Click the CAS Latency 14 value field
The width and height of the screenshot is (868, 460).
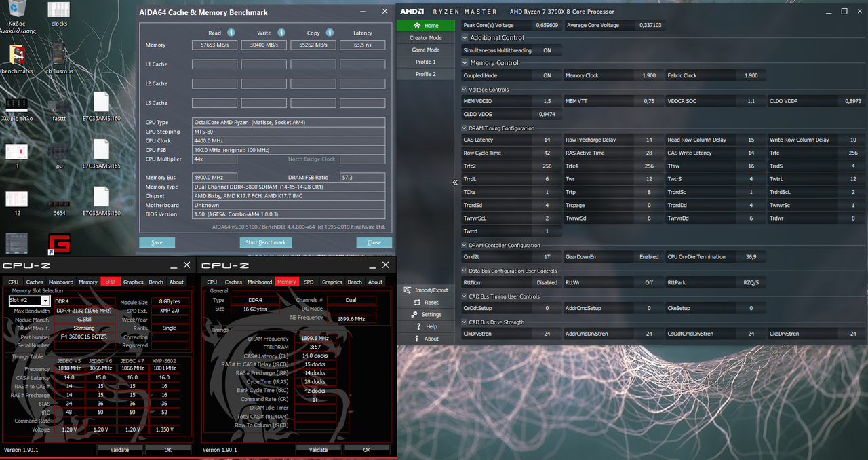click(547, 140)
